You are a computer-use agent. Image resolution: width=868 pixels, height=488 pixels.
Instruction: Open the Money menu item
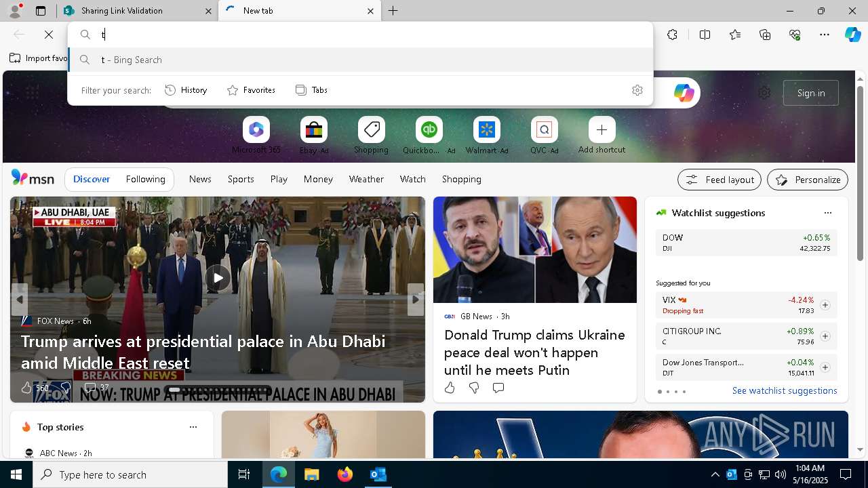318,179
